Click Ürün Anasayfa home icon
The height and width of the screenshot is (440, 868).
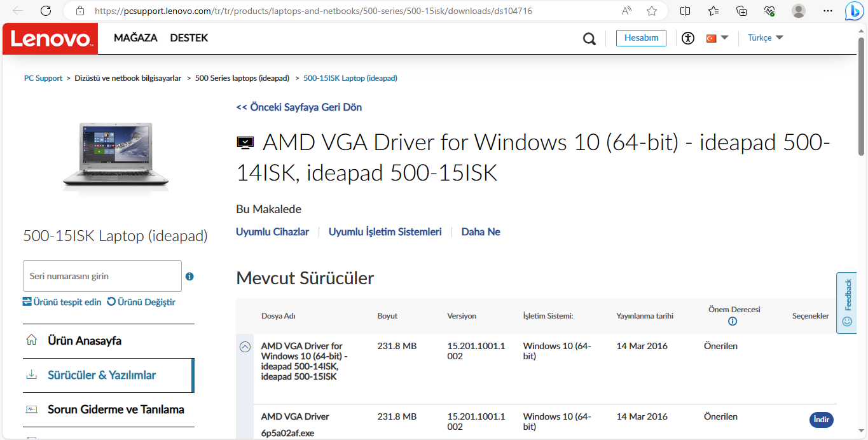pos(31,340)
